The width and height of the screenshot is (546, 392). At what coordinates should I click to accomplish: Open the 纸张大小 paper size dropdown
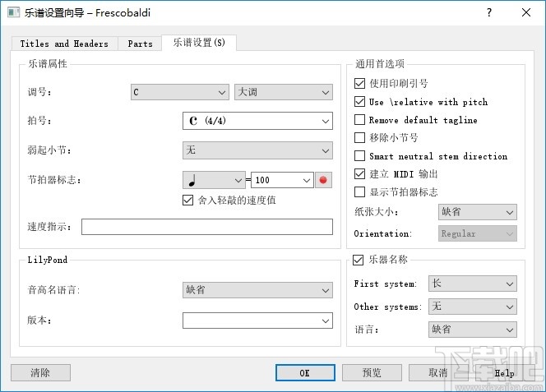pos(478,212)
